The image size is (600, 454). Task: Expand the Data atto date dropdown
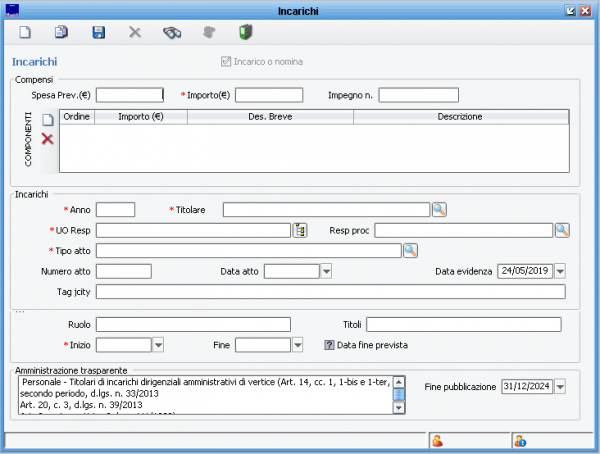point(326,271)
